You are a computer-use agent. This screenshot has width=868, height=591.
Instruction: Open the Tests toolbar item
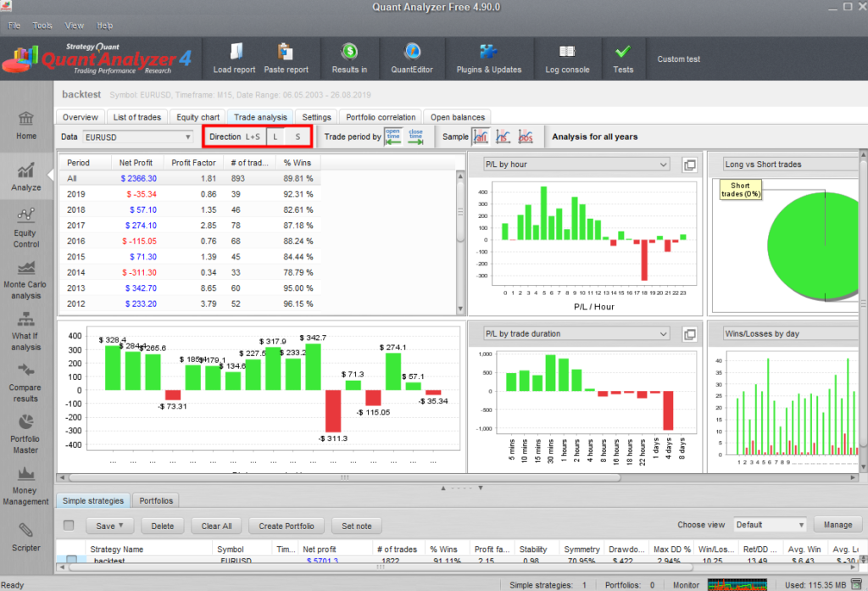[x=623, y=59]
